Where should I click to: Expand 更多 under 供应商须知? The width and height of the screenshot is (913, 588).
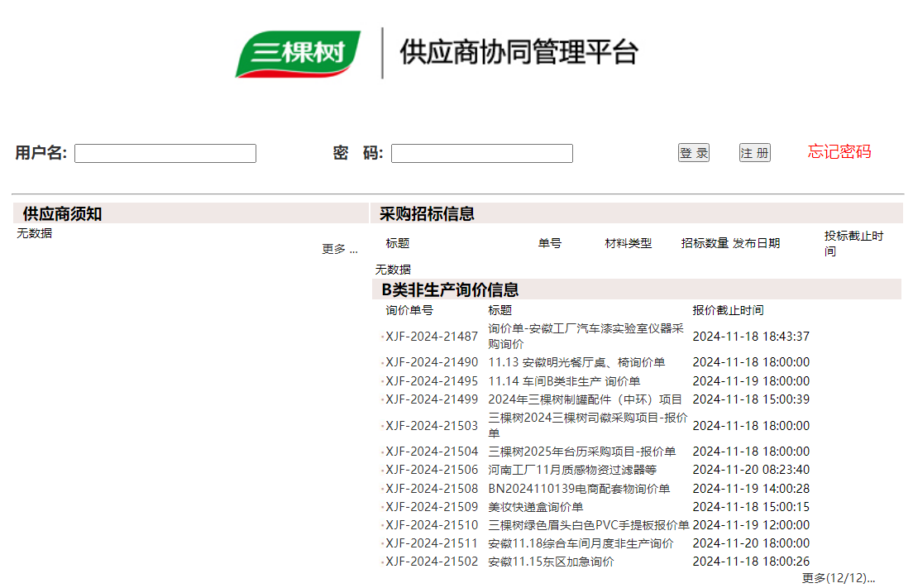click(x=339, y=249)
